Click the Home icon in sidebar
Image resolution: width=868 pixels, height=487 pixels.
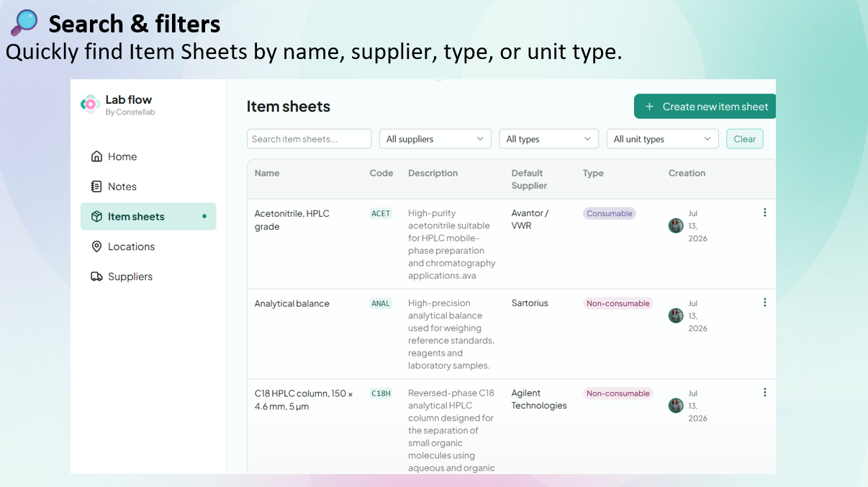(x=96, y=156)
